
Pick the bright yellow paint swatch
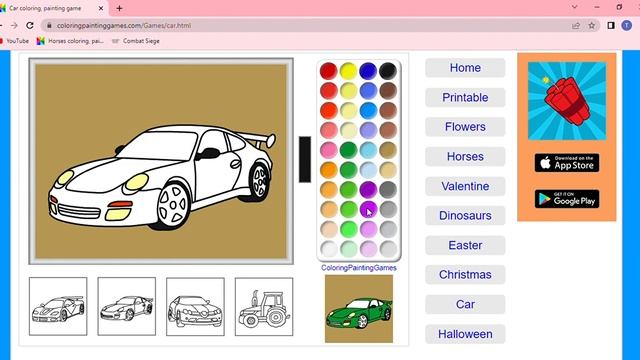(348, 71)
